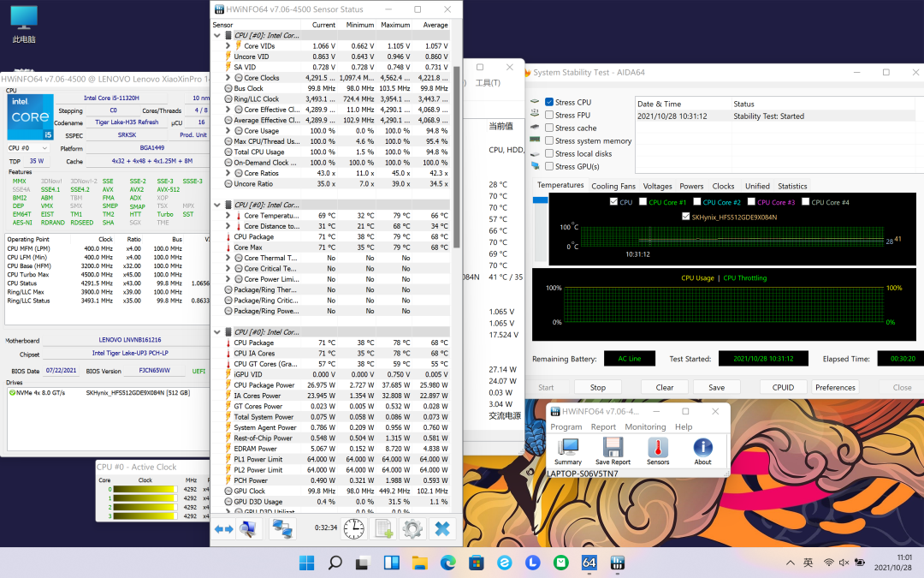This screenshot has width=924, height=578.
Task: Enable Stress cache checkbox
Action: pos(549,128)
